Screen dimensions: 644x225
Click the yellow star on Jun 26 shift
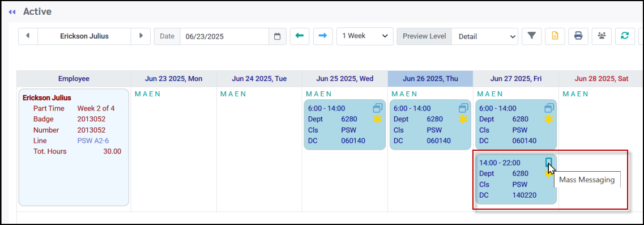click(463, 119)
